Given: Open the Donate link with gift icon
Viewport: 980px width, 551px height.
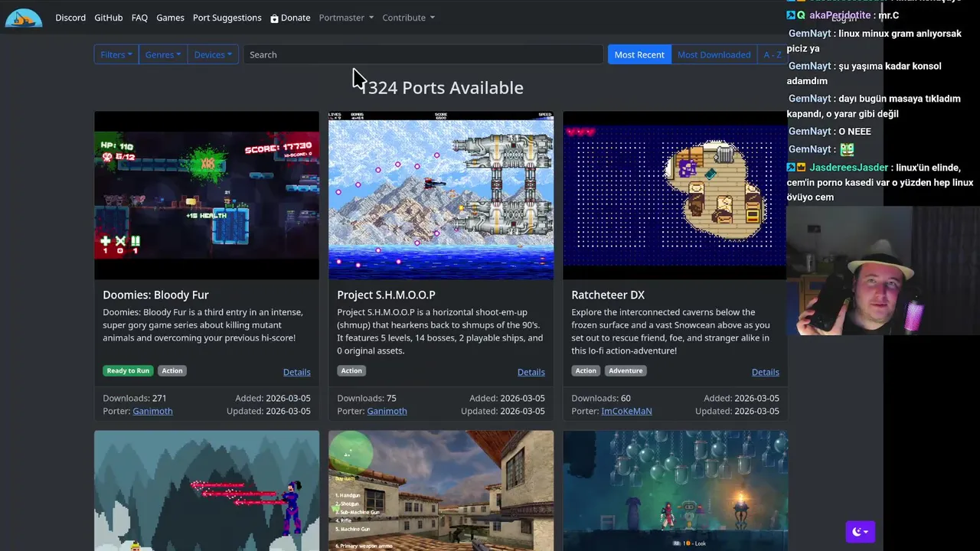Looking at the screenshot, I should (x=290, y=18).
